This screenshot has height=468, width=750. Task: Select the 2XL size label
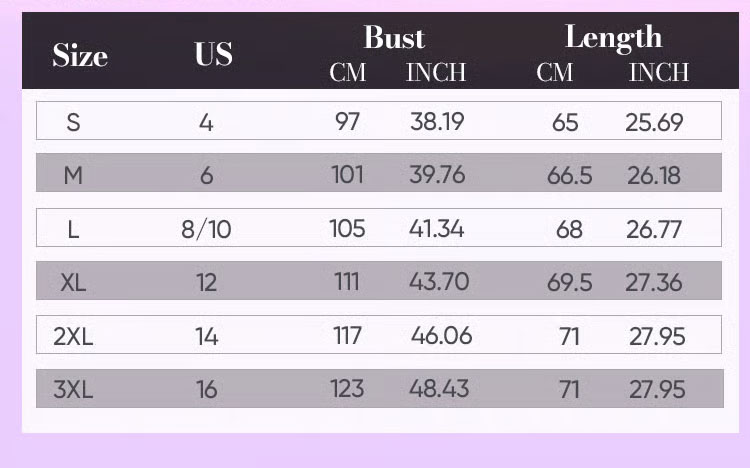[73, 336]
